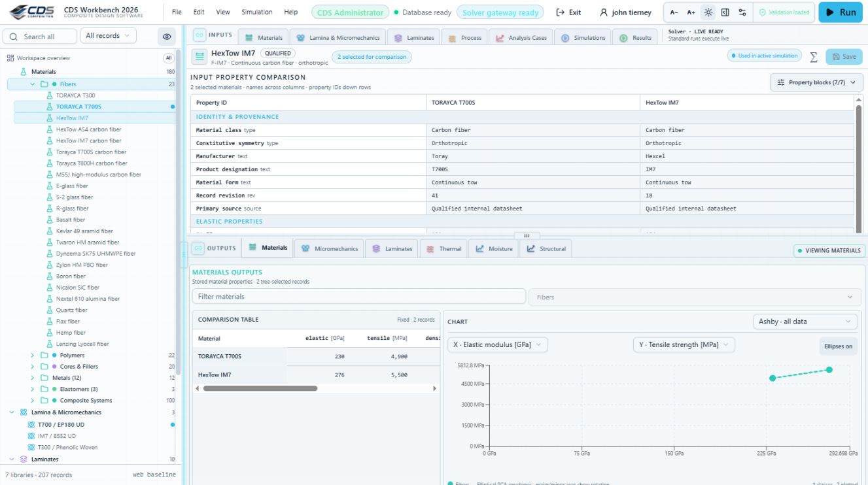Switch to the Results input tab

636,38
